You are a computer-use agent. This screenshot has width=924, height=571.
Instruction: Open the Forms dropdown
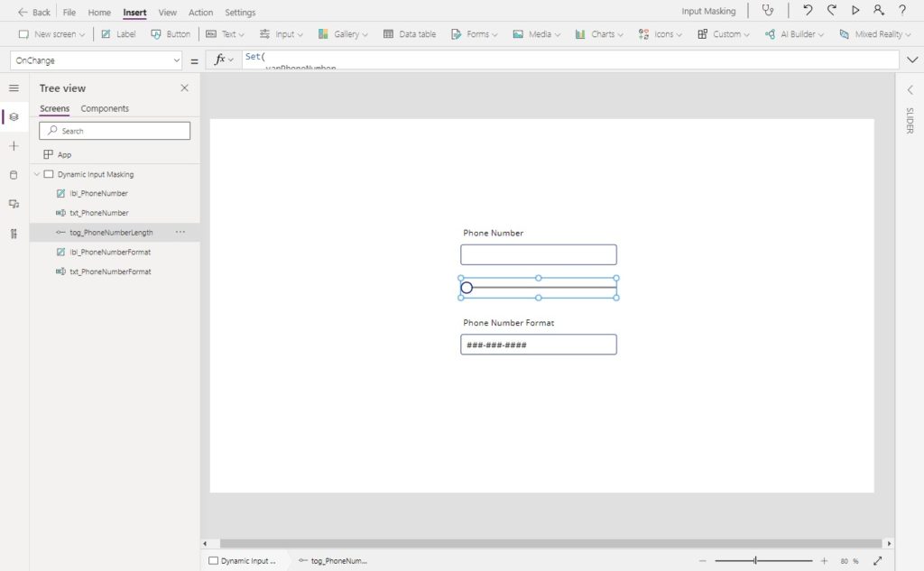pyautogui.click(x=474, y=34)
